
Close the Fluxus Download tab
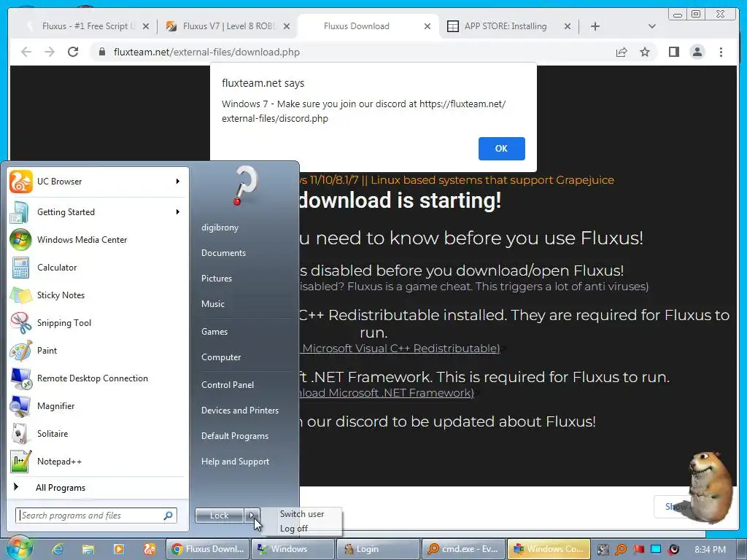pos(427,27)
